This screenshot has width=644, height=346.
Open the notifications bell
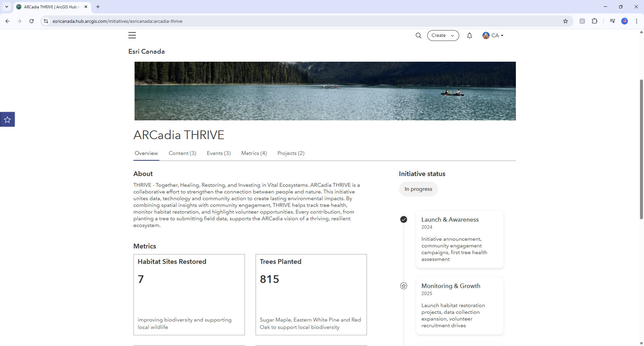point(469,35)
